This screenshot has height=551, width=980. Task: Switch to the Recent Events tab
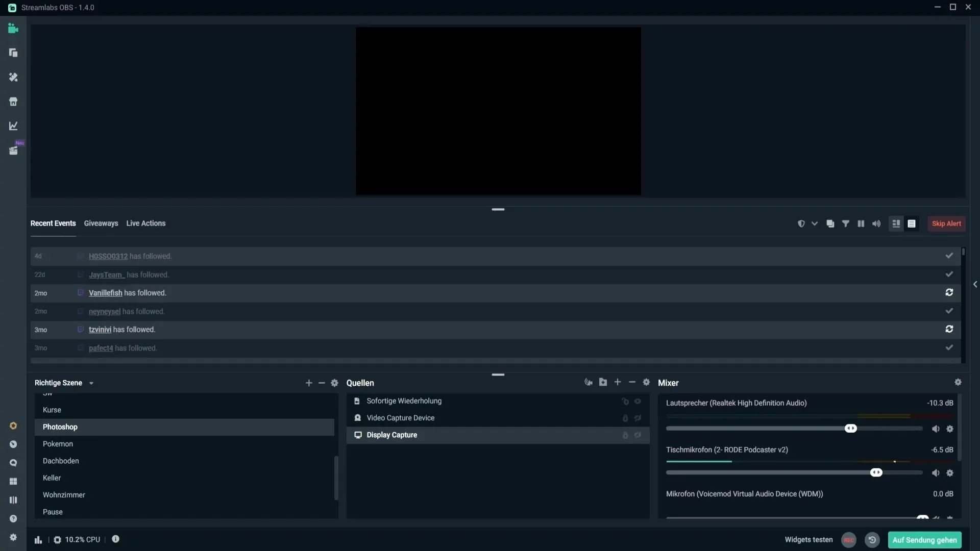point(53,223)
